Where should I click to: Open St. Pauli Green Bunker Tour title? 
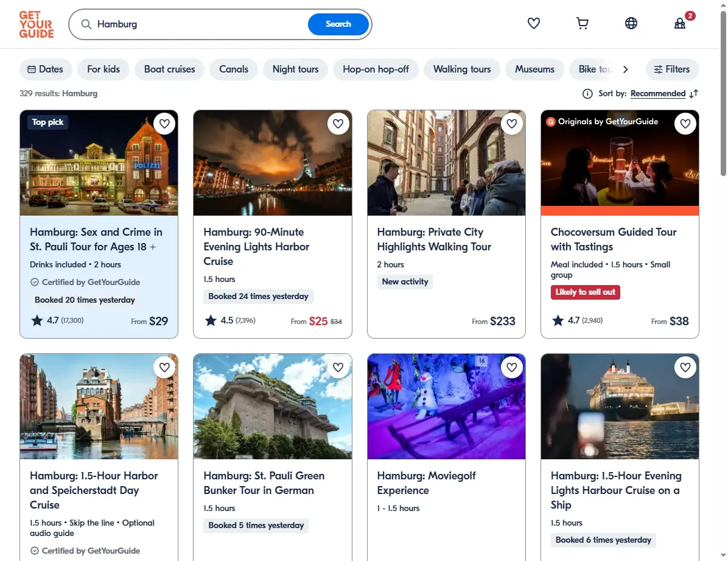(x=264, y=483)
